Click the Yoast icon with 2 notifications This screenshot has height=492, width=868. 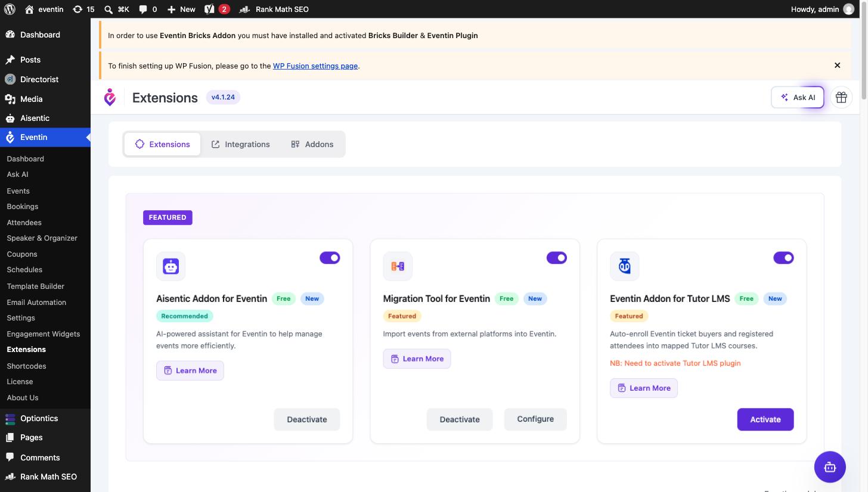209,9
